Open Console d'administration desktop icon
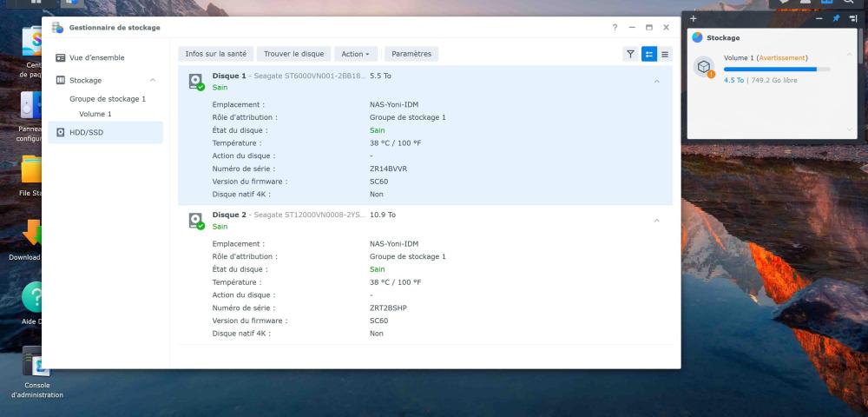Viewport: 868px width, 417px height. point(36,362)
